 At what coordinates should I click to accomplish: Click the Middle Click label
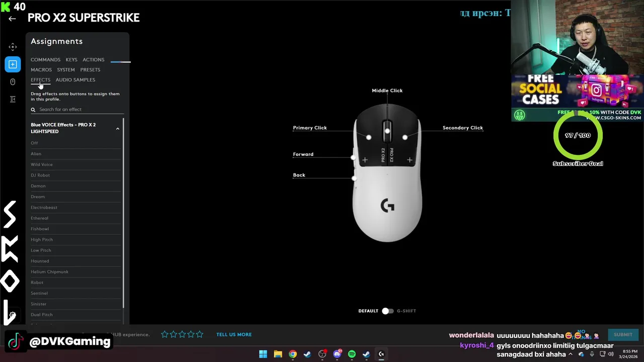pyautogui.click(x=387, y=90)
